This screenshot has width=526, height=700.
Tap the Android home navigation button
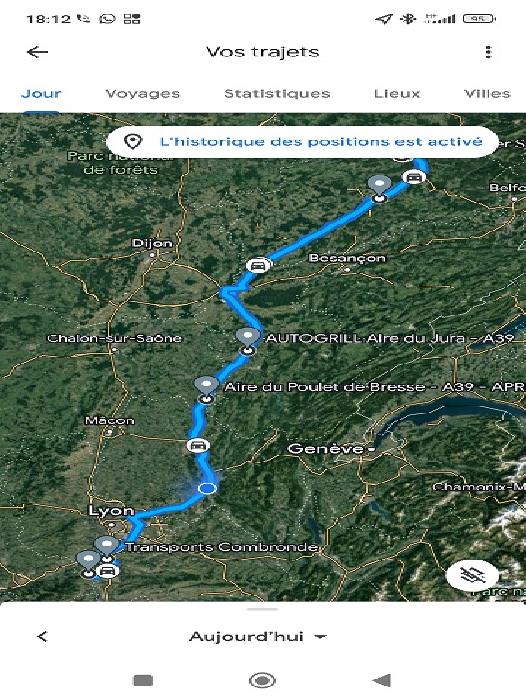tap(262, 680)
